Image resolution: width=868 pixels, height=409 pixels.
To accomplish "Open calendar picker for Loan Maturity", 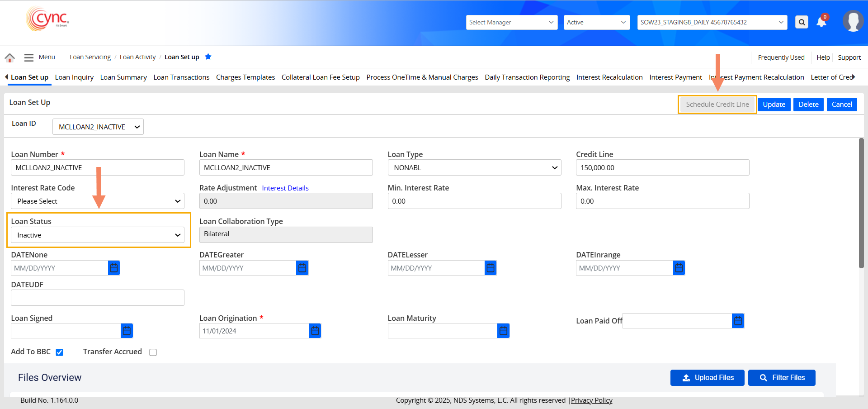I will [503, 331].
